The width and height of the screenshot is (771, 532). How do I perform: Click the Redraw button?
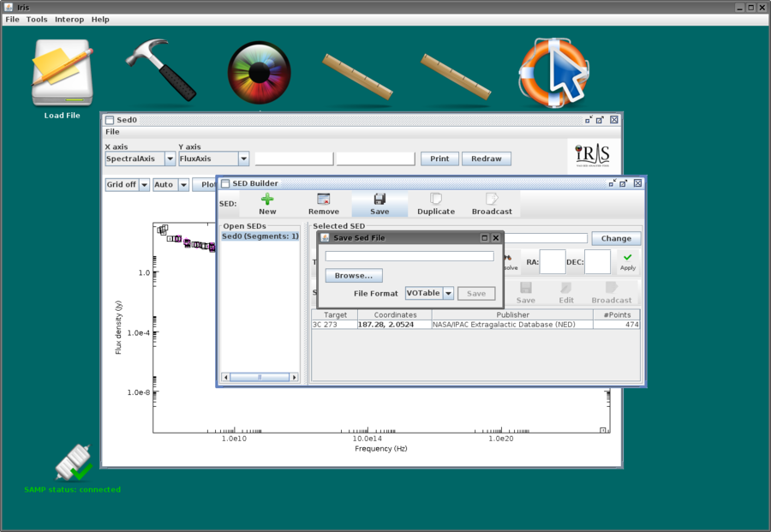point(487,158)
